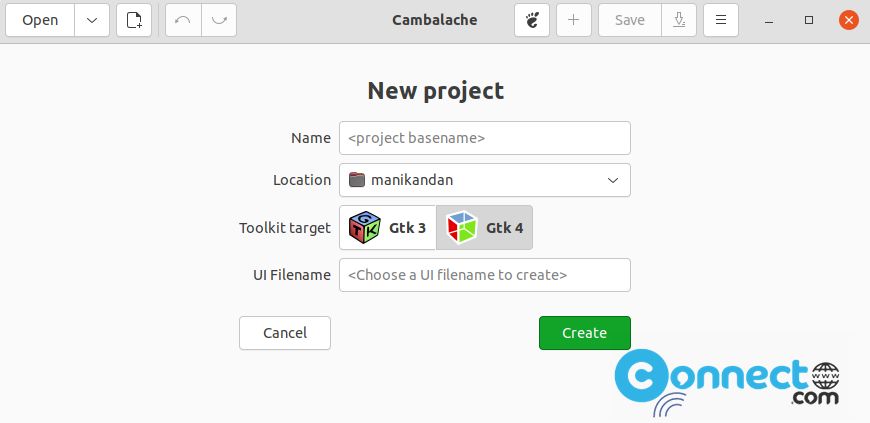The width and height of the screenshot is (870, 423).
Task: Focus the project basename Name field
Action: tap(485, 138)
